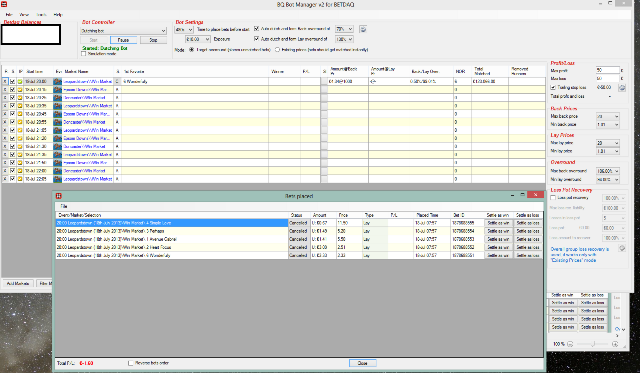Click Cancelled status of A Simple Love bet
640x373 pixels.
pyautogui.click(x=298, y=223)
